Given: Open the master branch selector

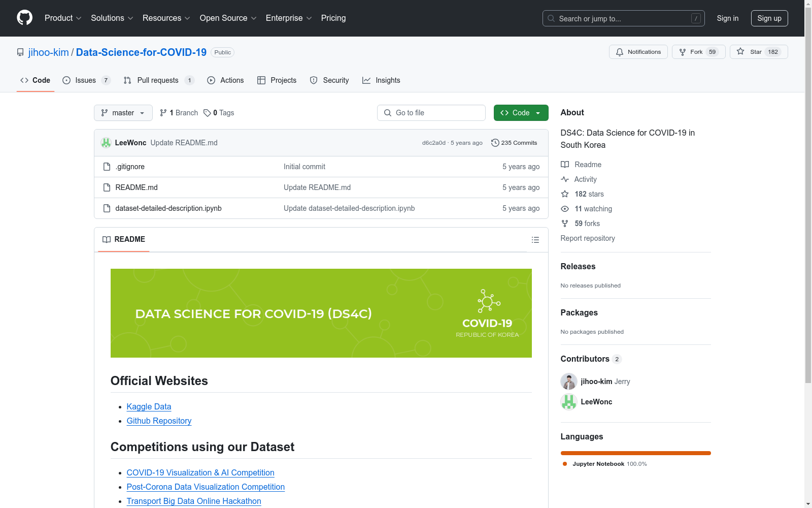Looking at the screenshot, I should click(x=123, y=113).
